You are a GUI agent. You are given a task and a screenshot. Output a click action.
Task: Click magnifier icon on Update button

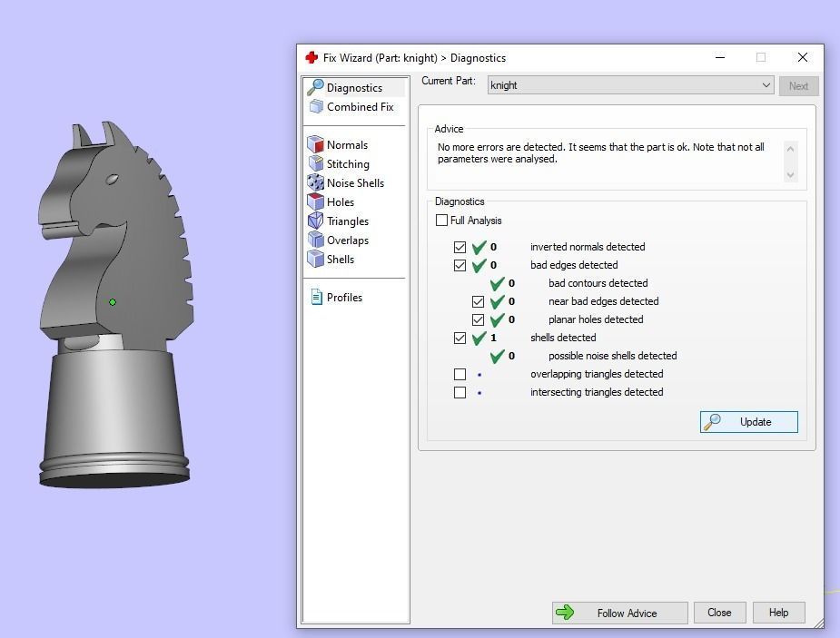click(x=713, y=422)
